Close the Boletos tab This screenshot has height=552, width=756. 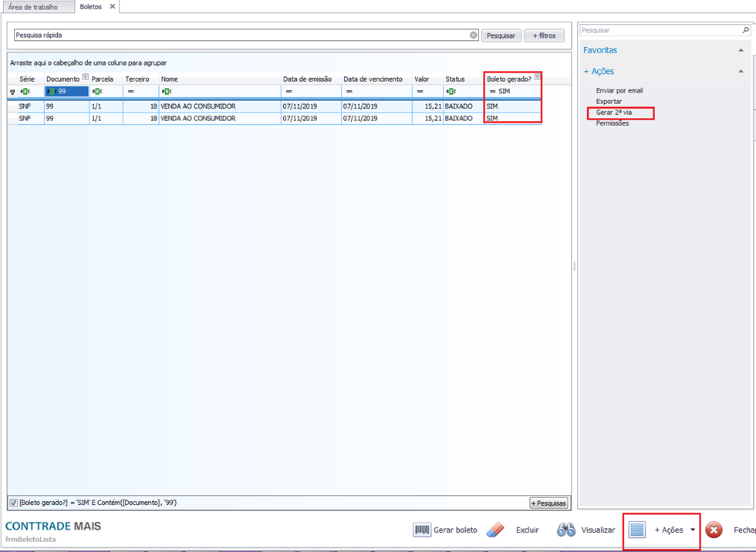113,7
